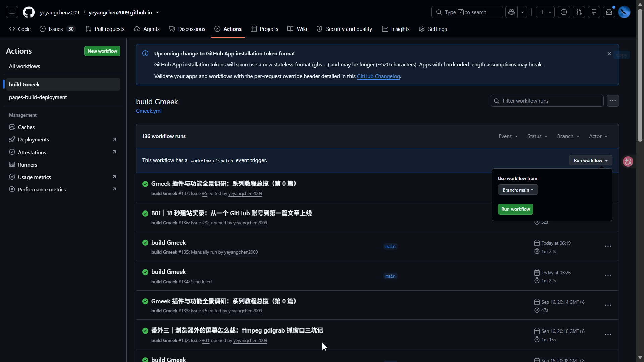Click success status icon of run #134
This screenshot has height=362, width=644.
coord(145,272)
